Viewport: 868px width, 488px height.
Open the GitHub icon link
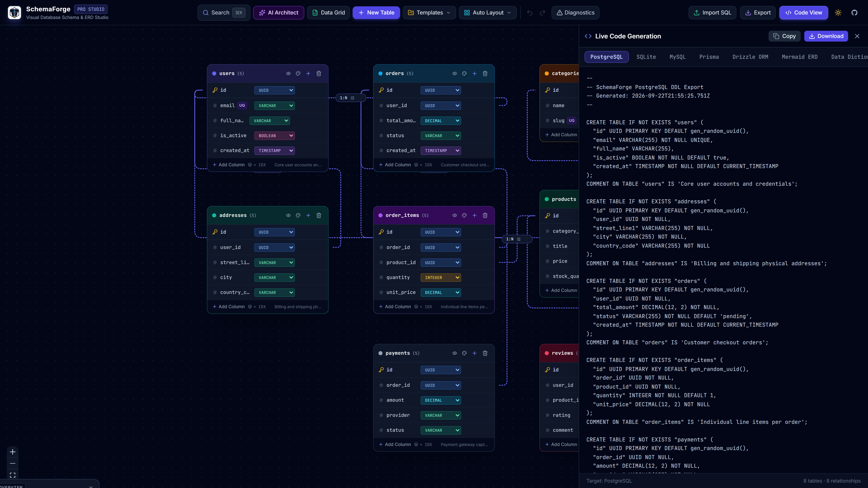[854, 12]
